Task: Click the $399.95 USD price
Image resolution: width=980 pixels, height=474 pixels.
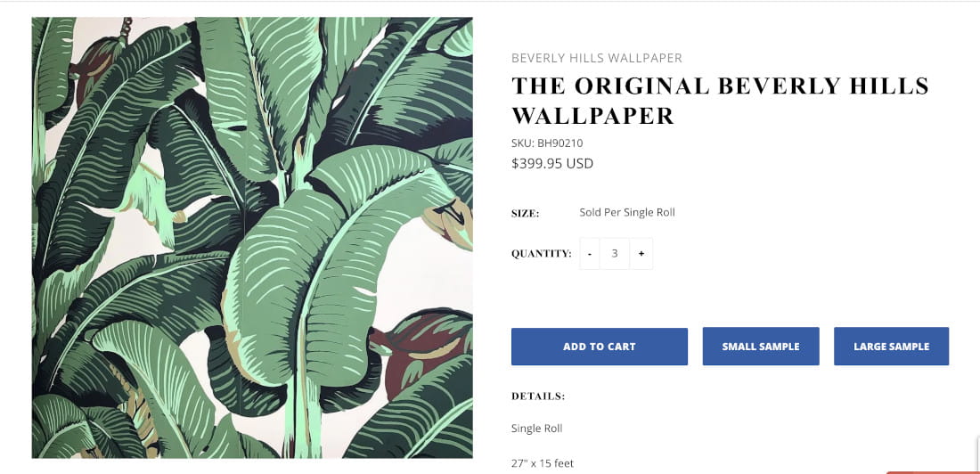Action: pos(551,163)
